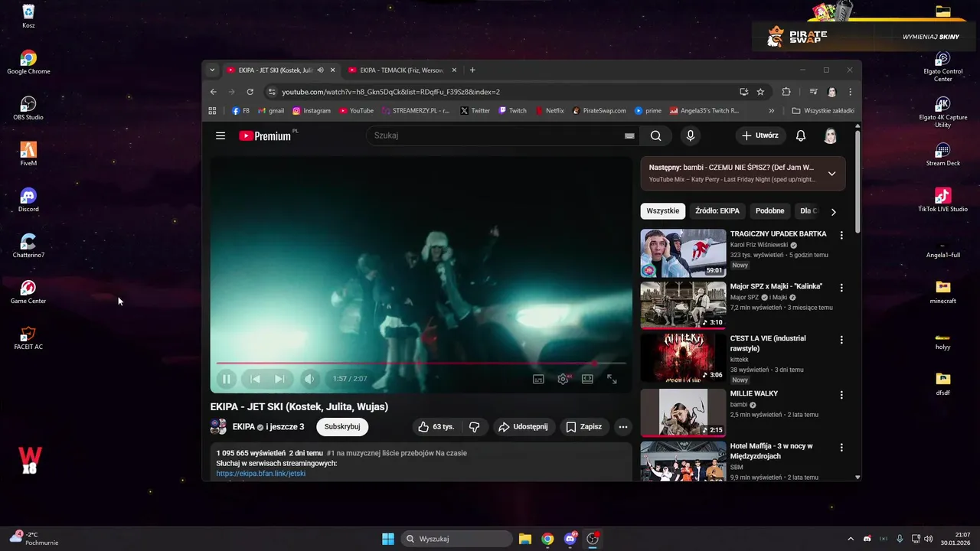Expand hidden bookmarks chevron
980x551 pixels.
pyautogui.click(x=771, y=110)
